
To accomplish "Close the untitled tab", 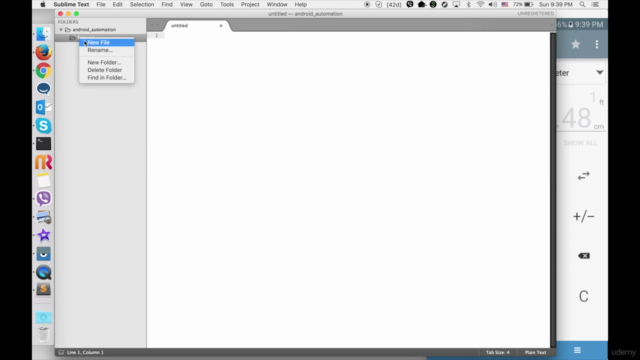I will [221, 26].
